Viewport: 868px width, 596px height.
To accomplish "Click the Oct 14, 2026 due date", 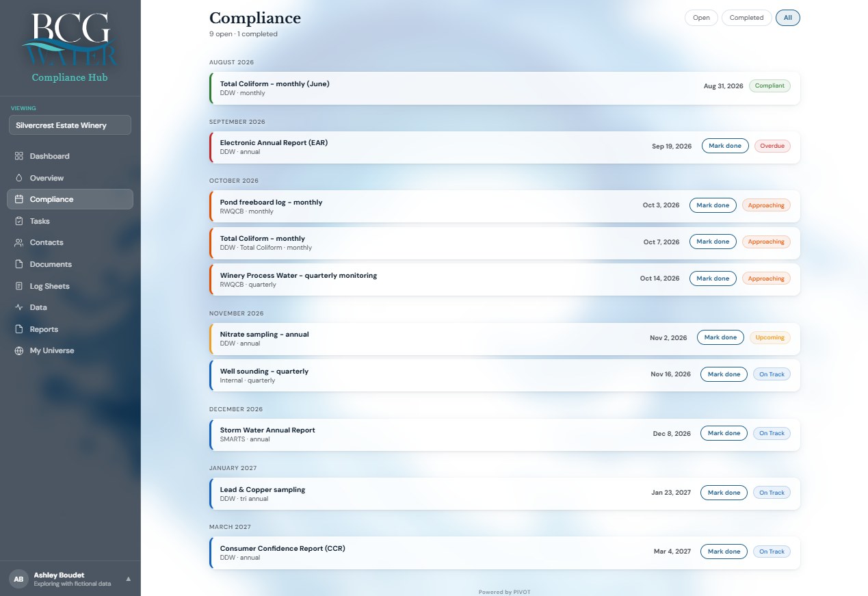I will (660, 278).
